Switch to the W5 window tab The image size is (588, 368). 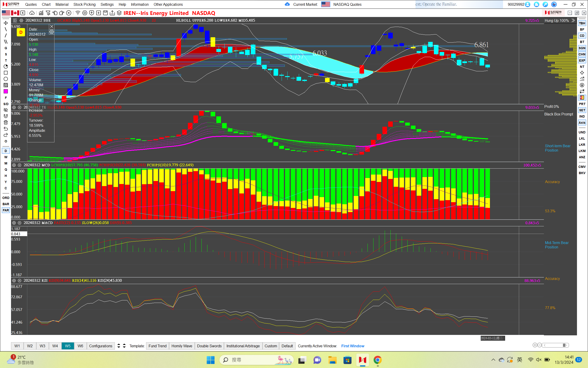[68, 346]
